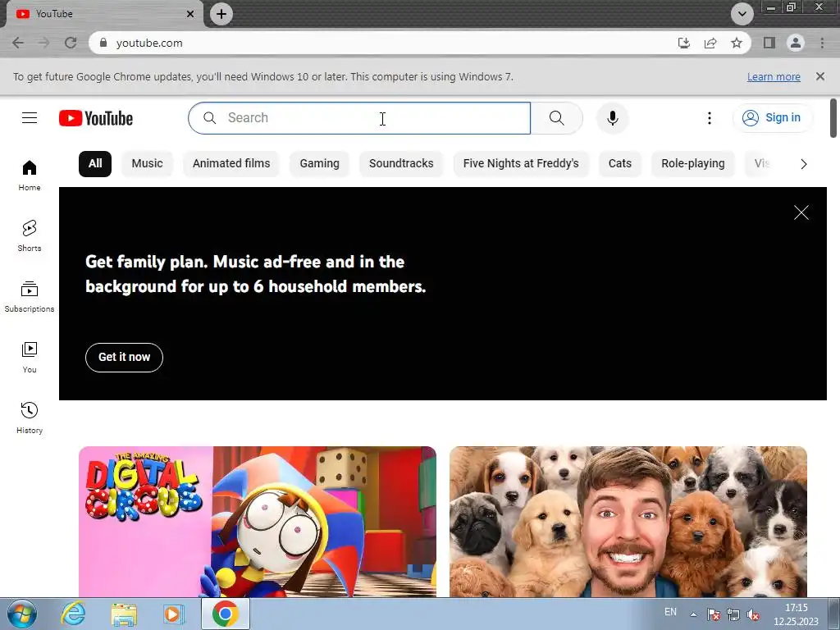Viewport: 840px width, 630px height.
Task: Open the Learn more link
Action: click(x=774, y=76)
